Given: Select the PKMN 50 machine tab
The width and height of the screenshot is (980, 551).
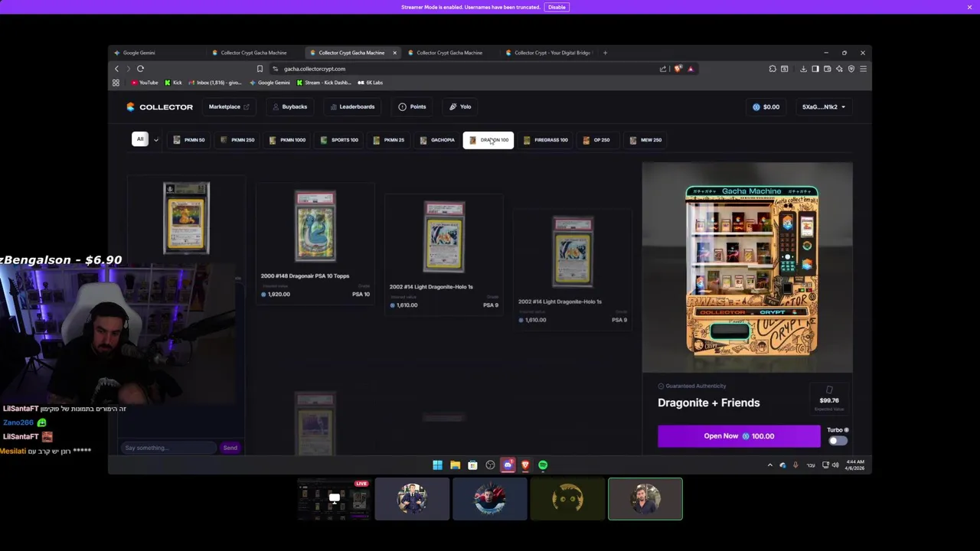Looking at the screenshot, I should point(189,140).
